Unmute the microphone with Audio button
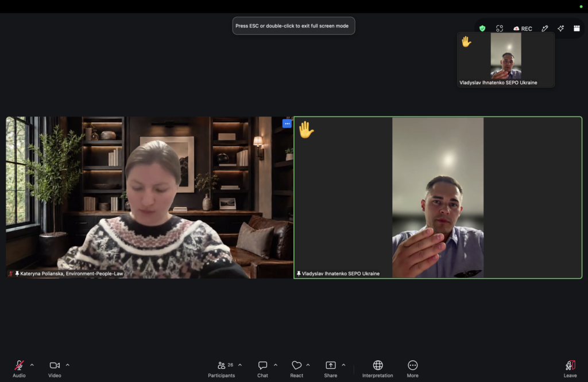 point(19,369)
